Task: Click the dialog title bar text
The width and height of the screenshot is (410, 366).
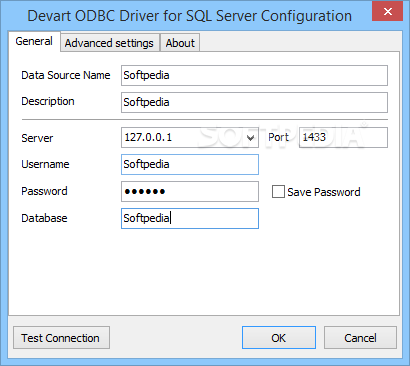Action: (x=189, y=16)
